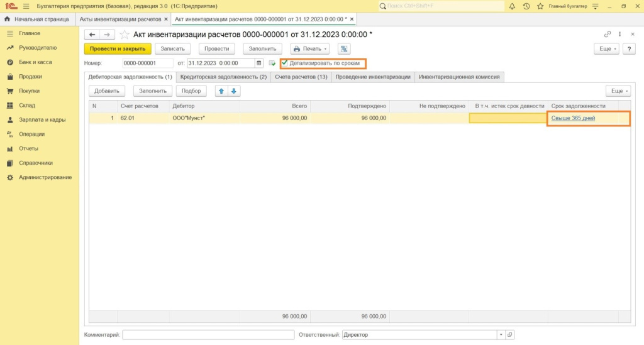Screen dimensions: 644x345
Task: Click the get link chain icon
Action: [x=607, y=34]
